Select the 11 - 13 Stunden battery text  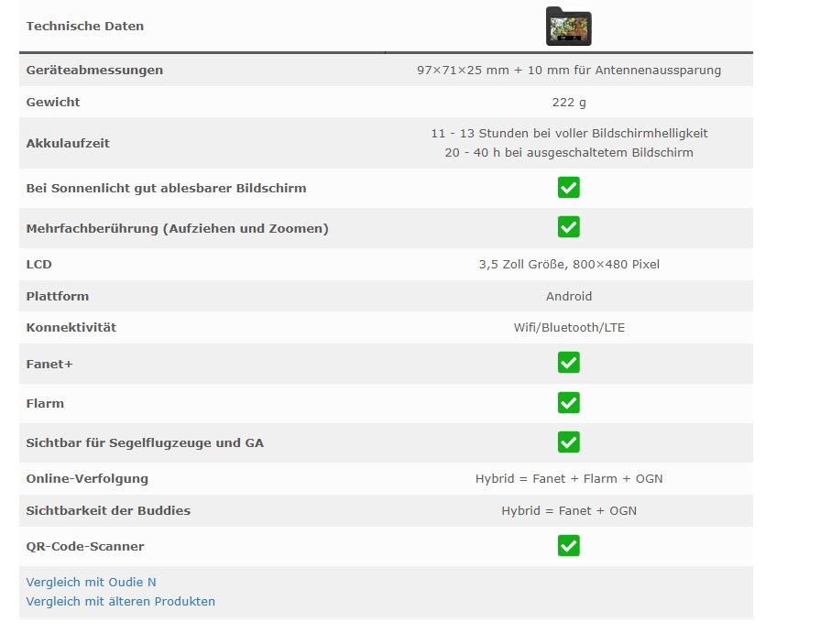point(569,134)
